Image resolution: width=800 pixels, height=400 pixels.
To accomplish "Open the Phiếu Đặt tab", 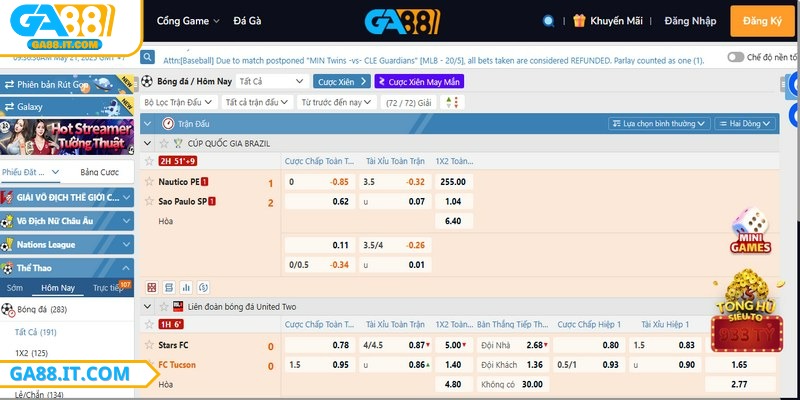I will point(30,172).
